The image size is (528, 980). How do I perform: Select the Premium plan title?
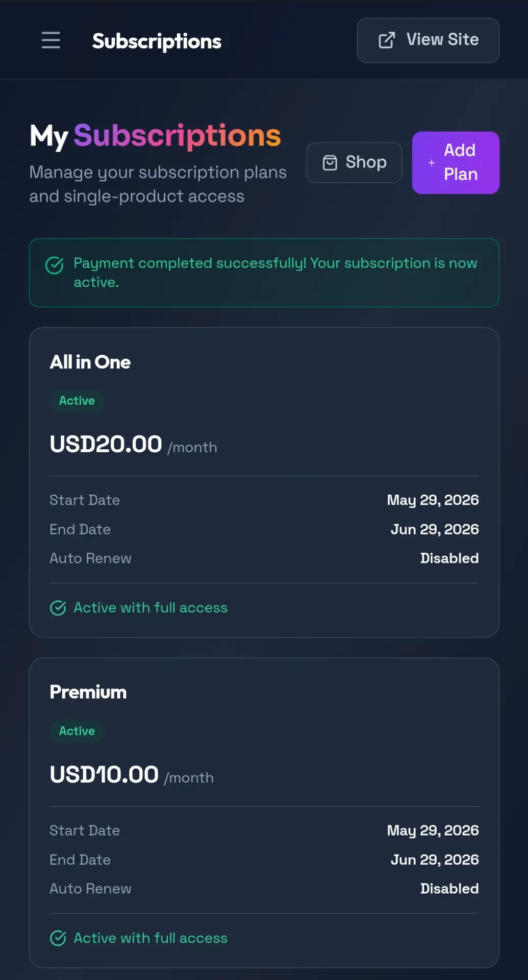tap(88, 693)
